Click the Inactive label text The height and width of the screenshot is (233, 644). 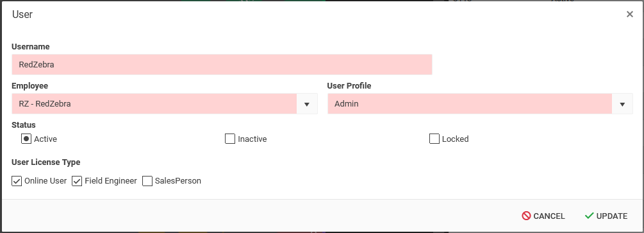point(252,139)
